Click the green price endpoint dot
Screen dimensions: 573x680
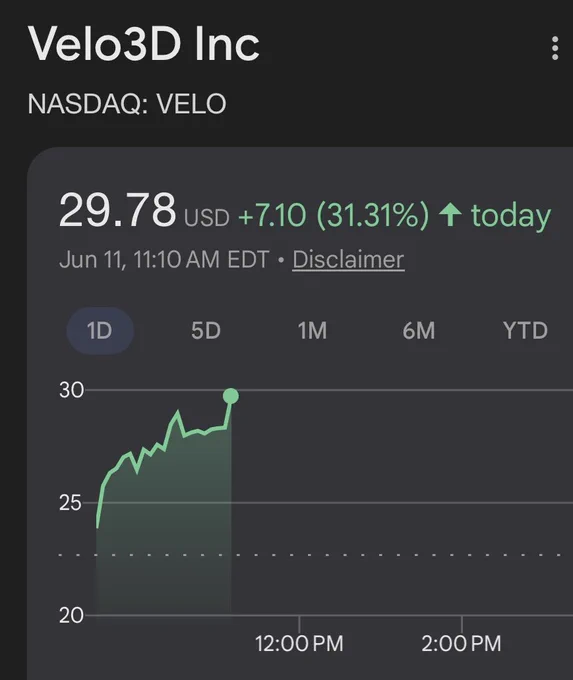pos(231,396)
